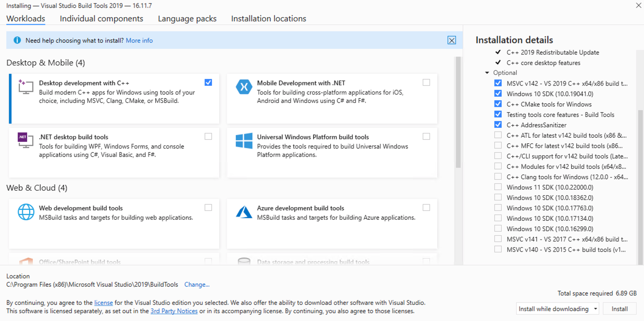This screenshot has width=644, height=321.
Task: Open the Language packs tab
Action: (x=187, y=18)
